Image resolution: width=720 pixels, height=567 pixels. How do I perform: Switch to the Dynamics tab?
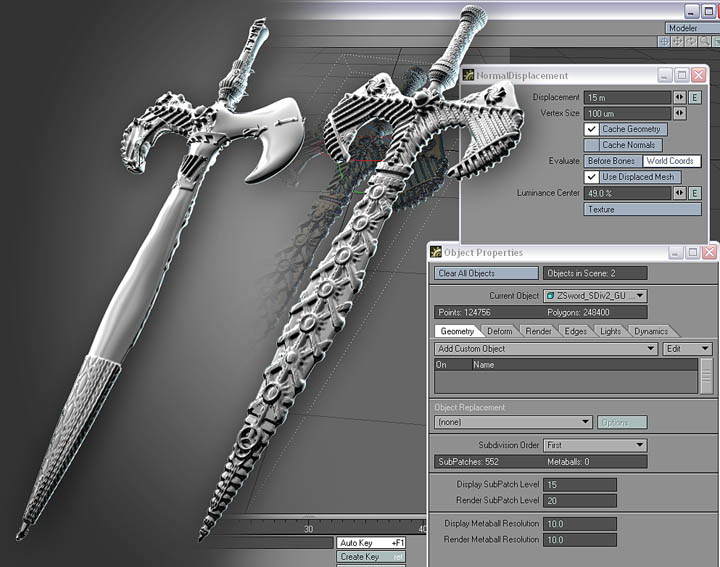click(651, 331)
